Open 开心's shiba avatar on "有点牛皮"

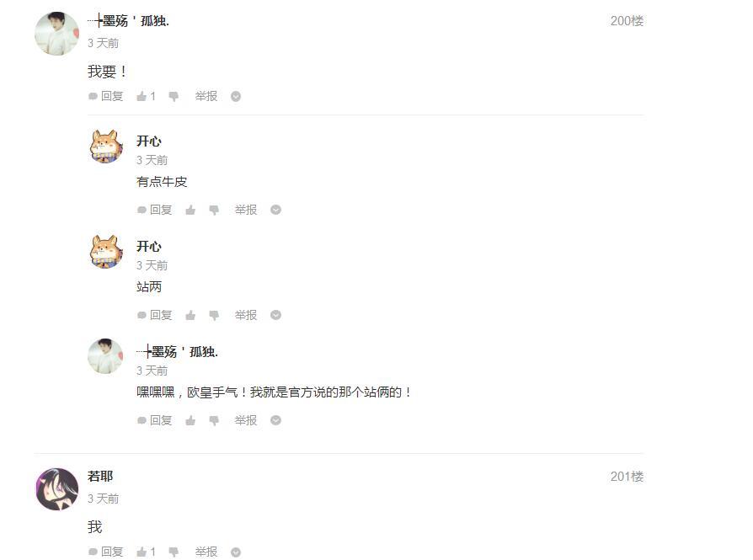click(106, 147)
